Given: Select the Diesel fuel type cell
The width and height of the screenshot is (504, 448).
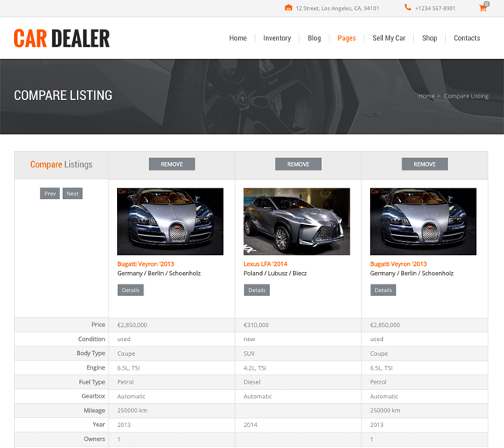Looking at the screenshot, I should 298,382.
